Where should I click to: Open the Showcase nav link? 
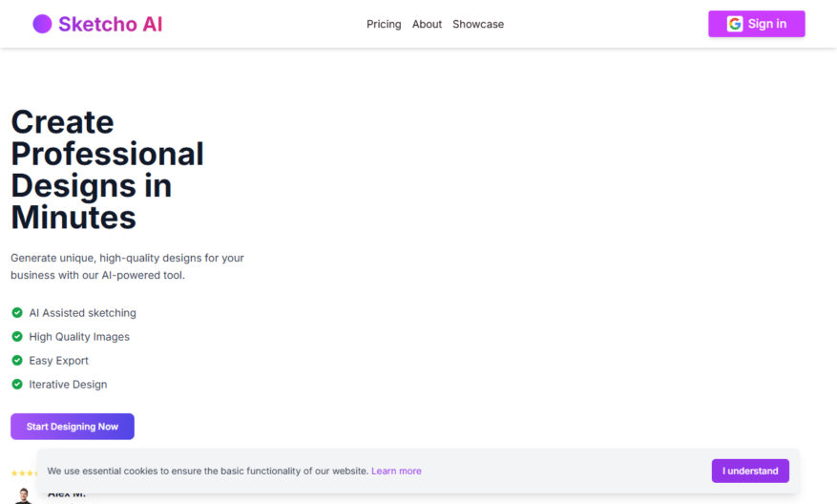click(478, 24)
